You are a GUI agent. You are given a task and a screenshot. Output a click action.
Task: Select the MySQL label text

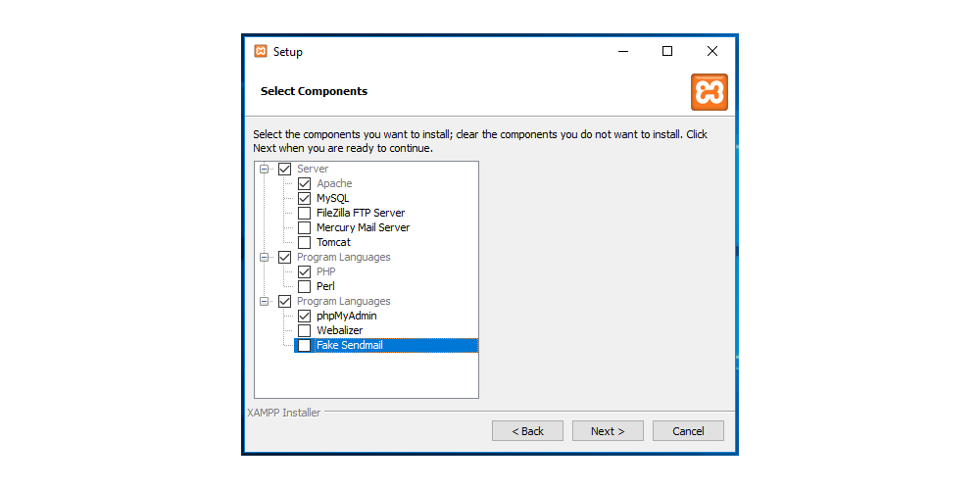pyautogui.click(x=332, y=198)
